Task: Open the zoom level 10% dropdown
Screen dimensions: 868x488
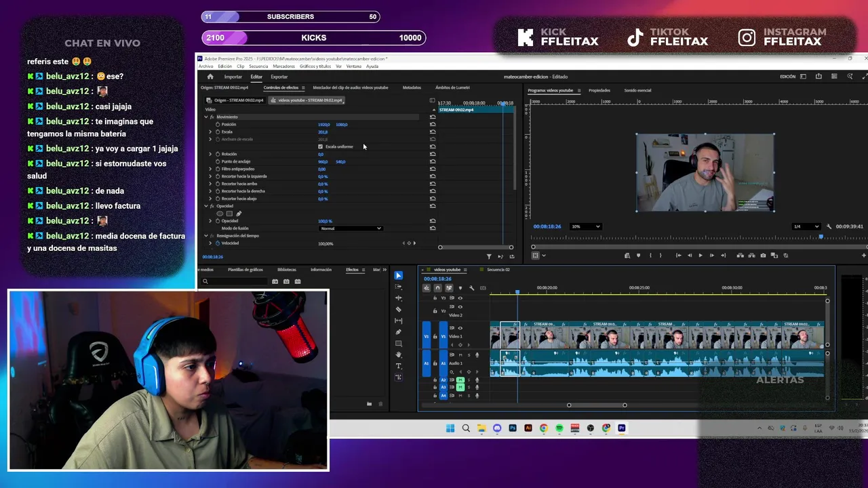Action: coord(586,226)
